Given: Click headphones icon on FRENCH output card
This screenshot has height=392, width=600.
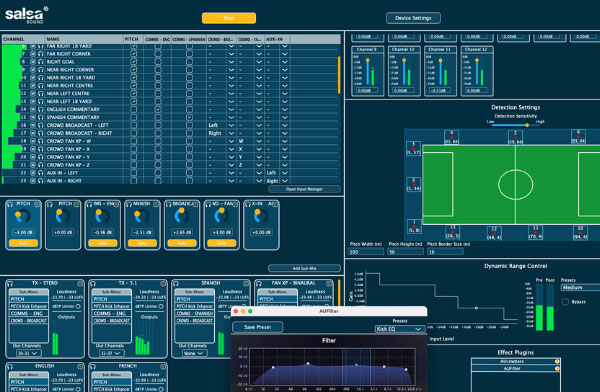Looking at the screenshot, I should point(93,367).
